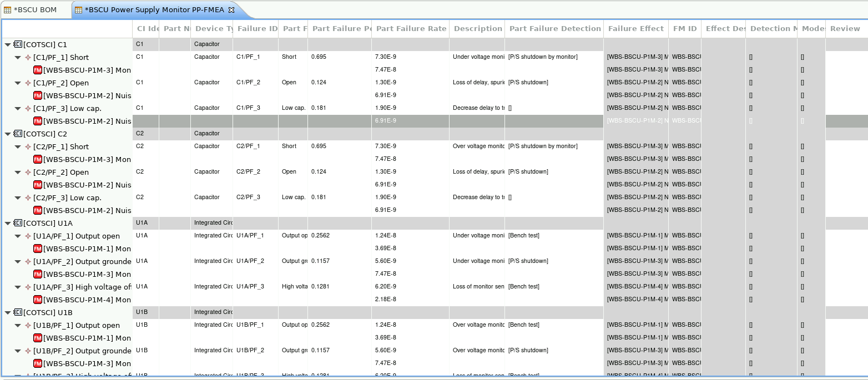
Task: Click the failure star icon of [U1A/PF_3] High voltage
Action: pyautogui.click(x=28, y=287)
